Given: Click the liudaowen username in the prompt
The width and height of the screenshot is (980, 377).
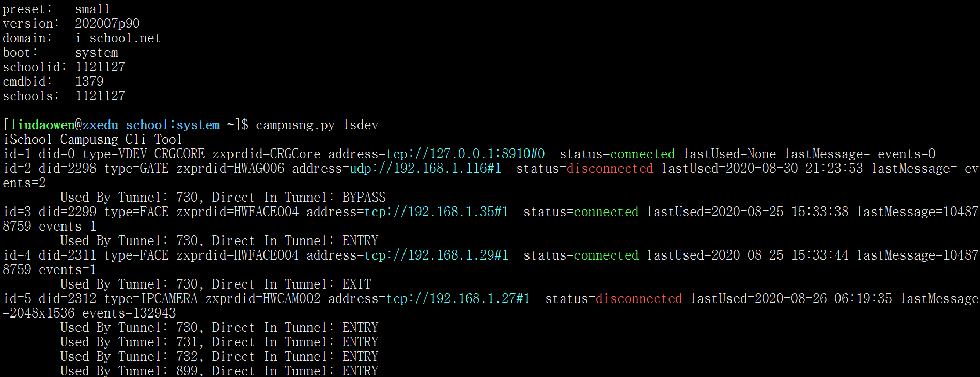Looking at the screenshot, I should pos(42,125).
